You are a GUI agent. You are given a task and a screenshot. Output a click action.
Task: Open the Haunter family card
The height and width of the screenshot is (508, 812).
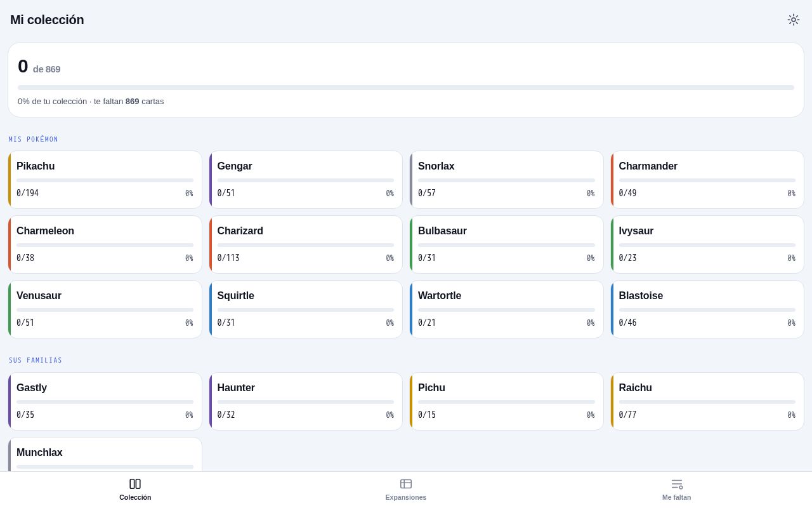click(306, 401)
